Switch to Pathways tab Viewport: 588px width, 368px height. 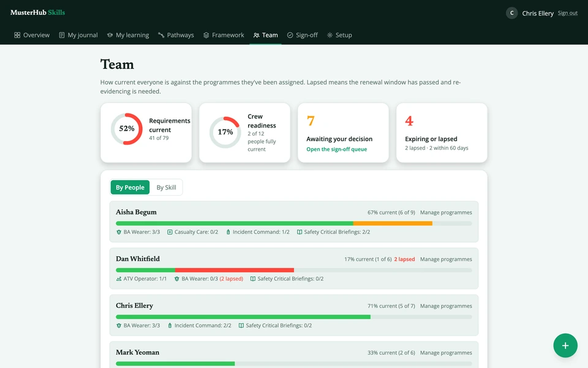pos(176,35)
